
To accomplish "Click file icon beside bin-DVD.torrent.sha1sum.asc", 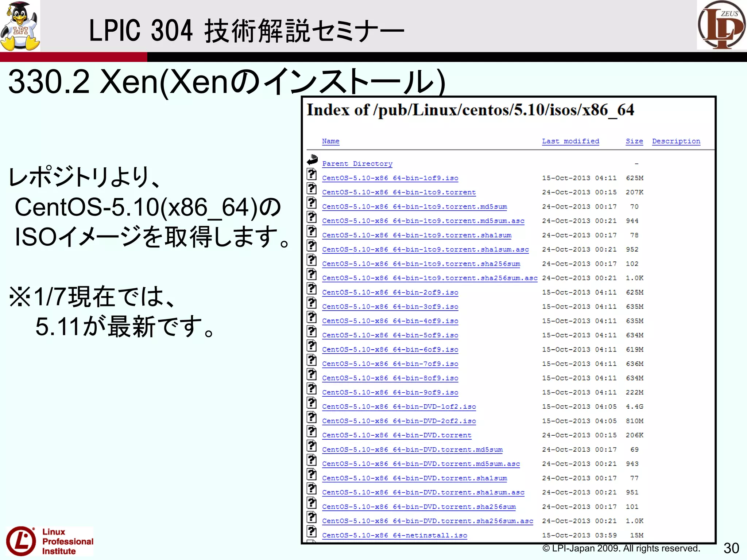I will tap(311, 489).
